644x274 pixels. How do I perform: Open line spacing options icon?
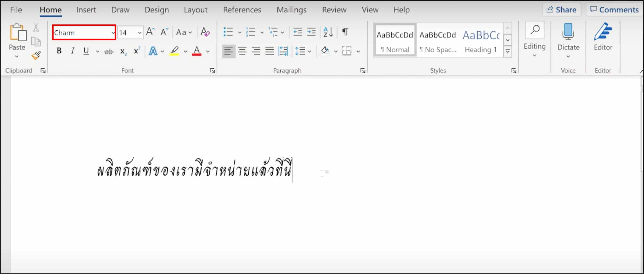click(300, 51)
